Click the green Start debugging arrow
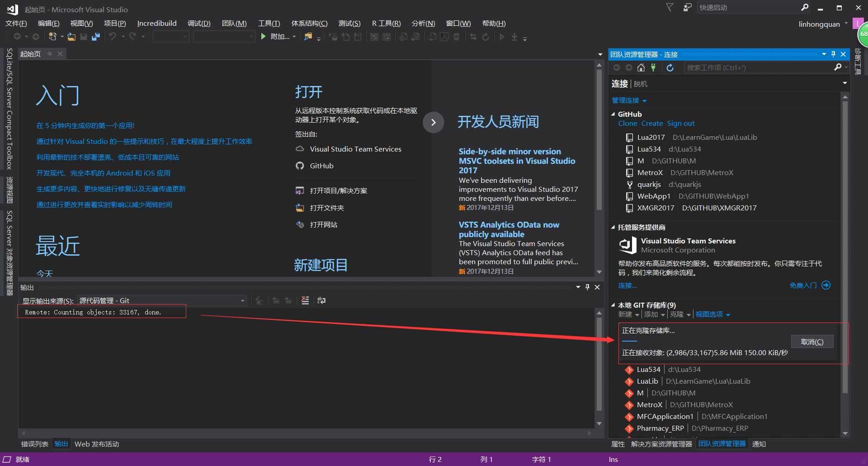This screenshot has width=868, height=466. (x=264, y=37)
